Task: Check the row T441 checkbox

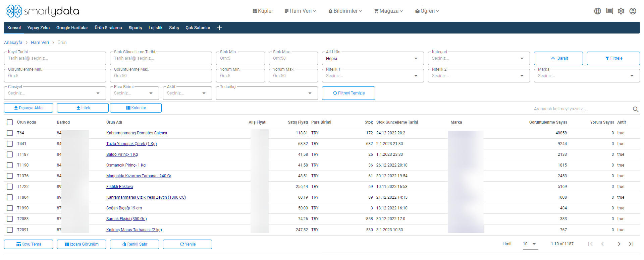Action: pyautogui.click(x=10, y=144)
